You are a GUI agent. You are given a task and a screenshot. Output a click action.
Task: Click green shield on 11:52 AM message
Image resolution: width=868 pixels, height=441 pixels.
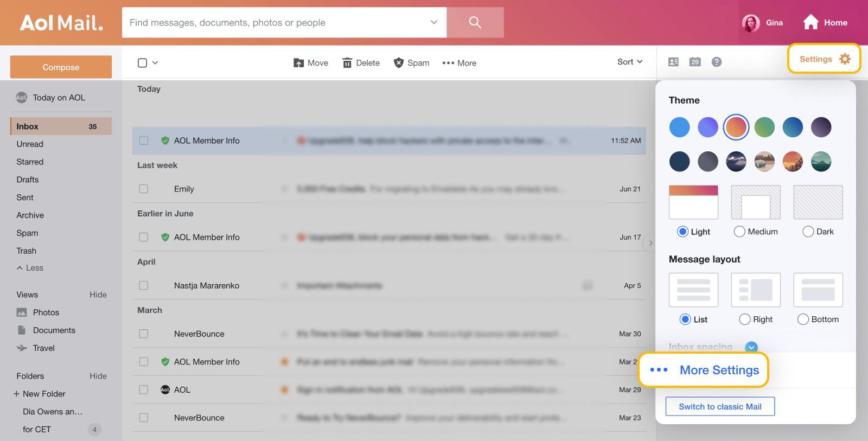[165, 140]
